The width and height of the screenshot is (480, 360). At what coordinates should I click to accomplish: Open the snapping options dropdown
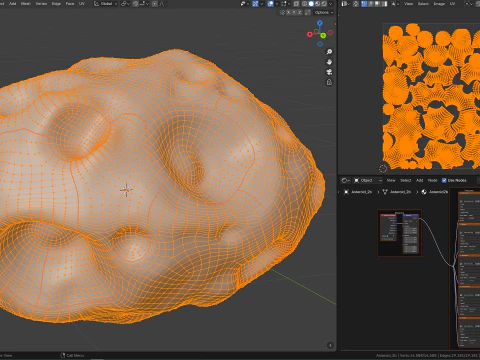click(144, 4)
